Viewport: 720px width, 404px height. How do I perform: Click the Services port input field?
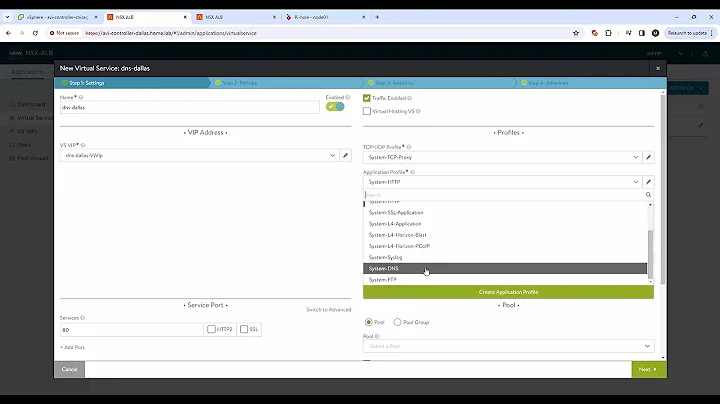[x=132, y=330]
